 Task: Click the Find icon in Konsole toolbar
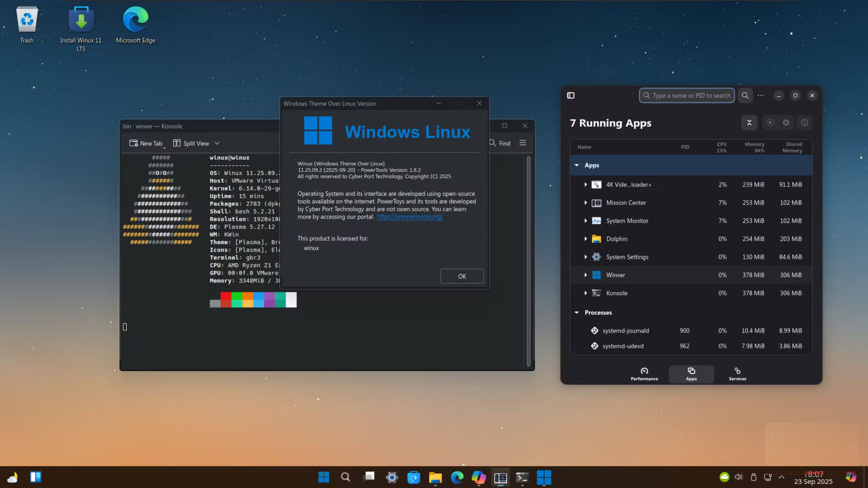493,143
